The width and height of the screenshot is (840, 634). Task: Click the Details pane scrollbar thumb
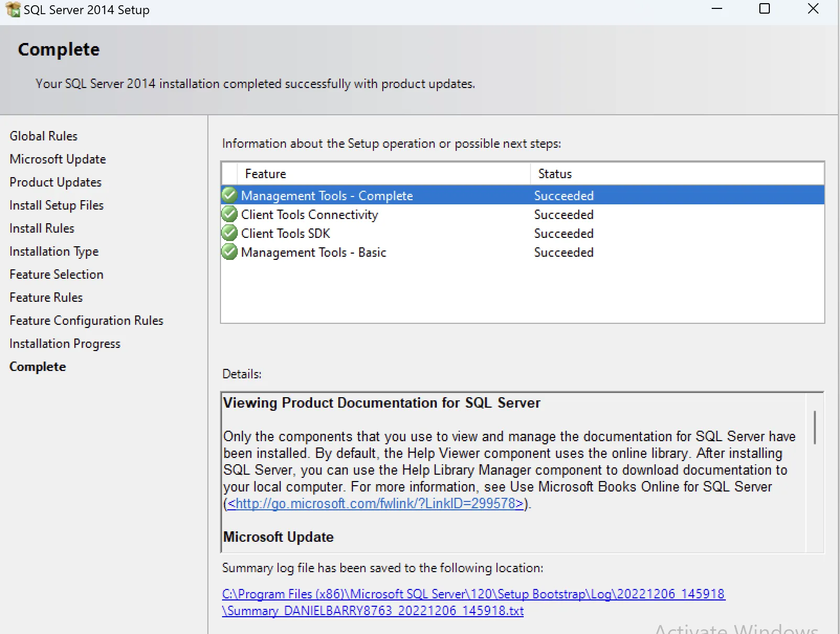tap(814, 428)
